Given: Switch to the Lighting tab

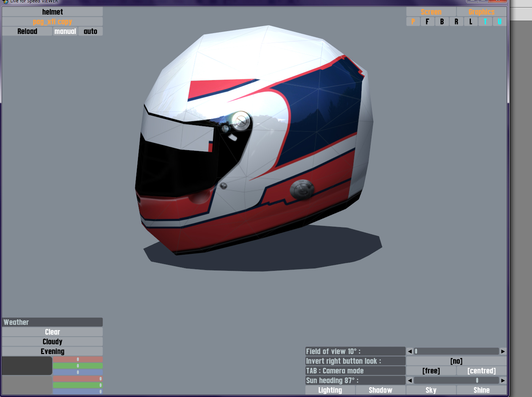Looking at the screenshot, I should (330, 390).
